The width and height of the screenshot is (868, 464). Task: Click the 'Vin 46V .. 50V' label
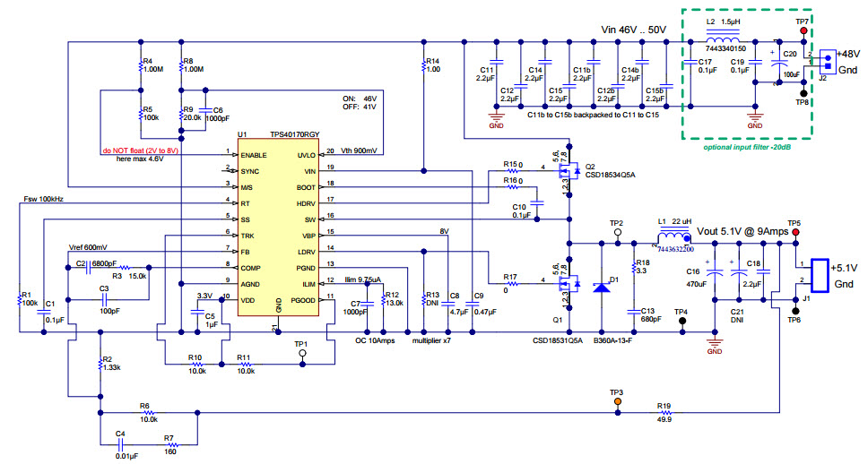(633, 30)
